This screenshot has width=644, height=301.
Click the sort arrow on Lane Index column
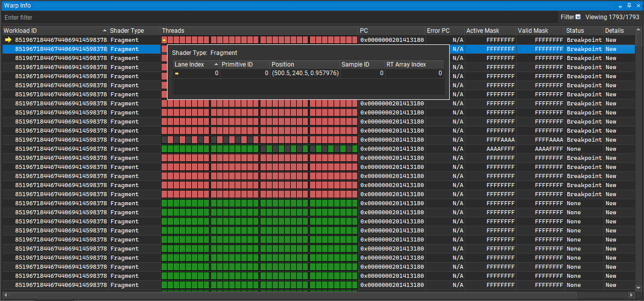[217, 64]
